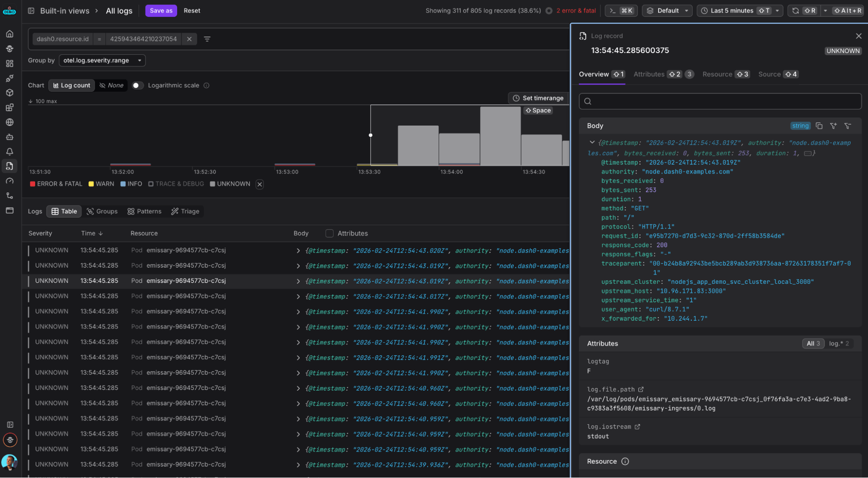Toggle ERROR & FATAL legend series

(56, 184)
